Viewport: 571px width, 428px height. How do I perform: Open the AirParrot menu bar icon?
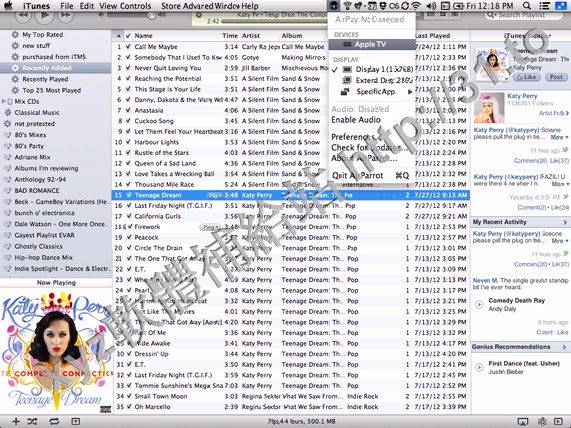334,5
